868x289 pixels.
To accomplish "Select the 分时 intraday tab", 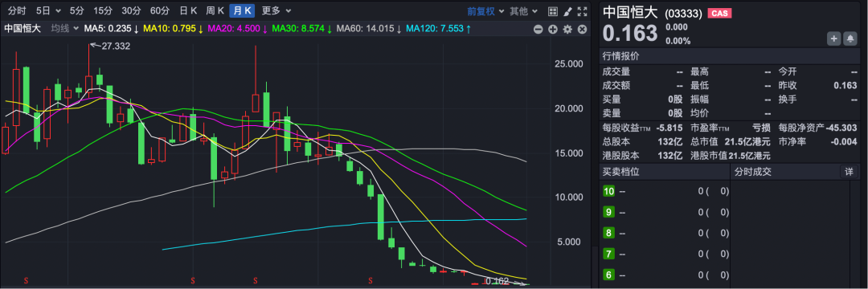I will click(17, 10).
